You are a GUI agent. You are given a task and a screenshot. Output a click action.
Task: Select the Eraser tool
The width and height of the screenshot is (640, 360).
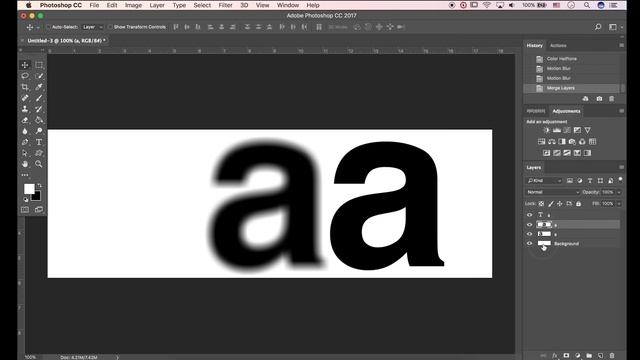(25, 120)
